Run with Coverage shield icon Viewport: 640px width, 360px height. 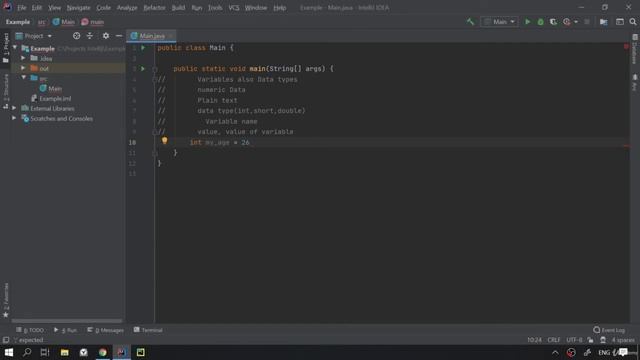point(553,22)
